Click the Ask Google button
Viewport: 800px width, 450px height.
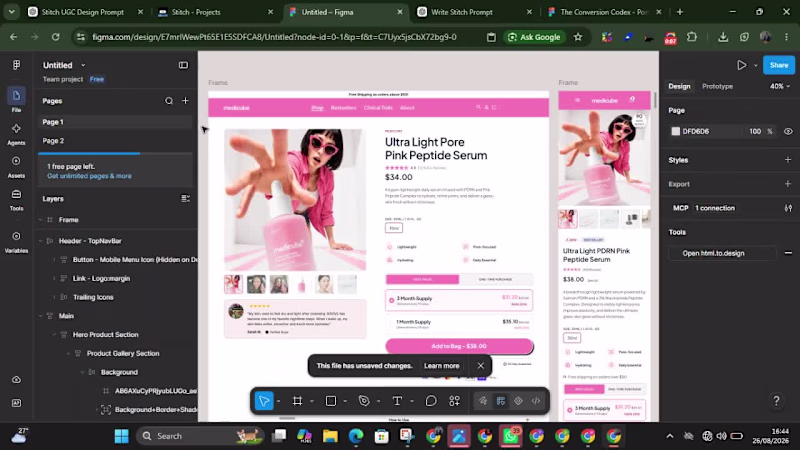tap(534, 37)
